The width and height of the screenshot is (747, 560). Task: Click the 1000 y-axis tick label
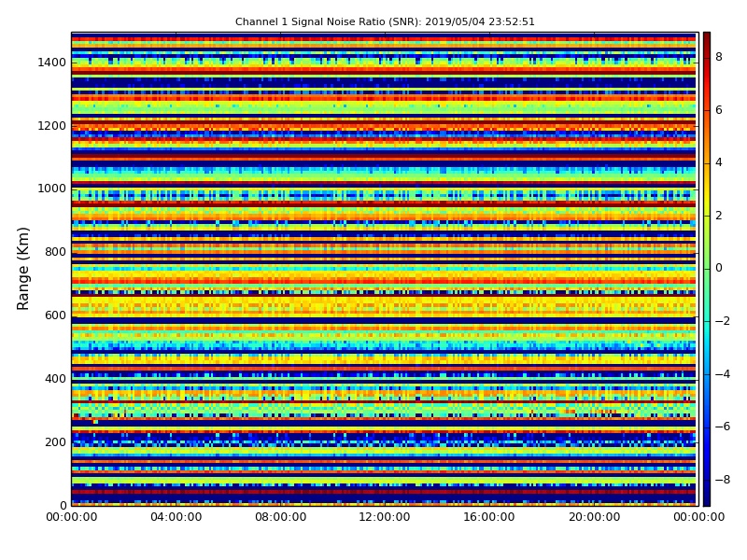(51, 189)
